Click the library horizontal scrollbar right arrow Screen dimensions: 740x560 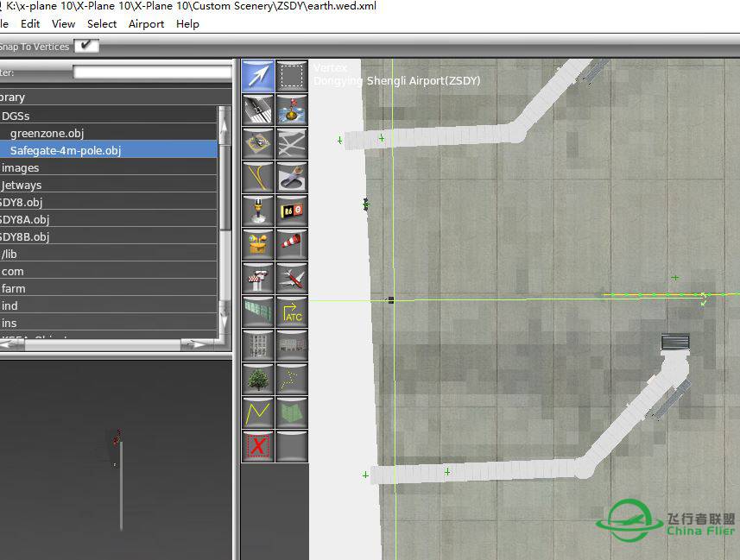[200, 345]
